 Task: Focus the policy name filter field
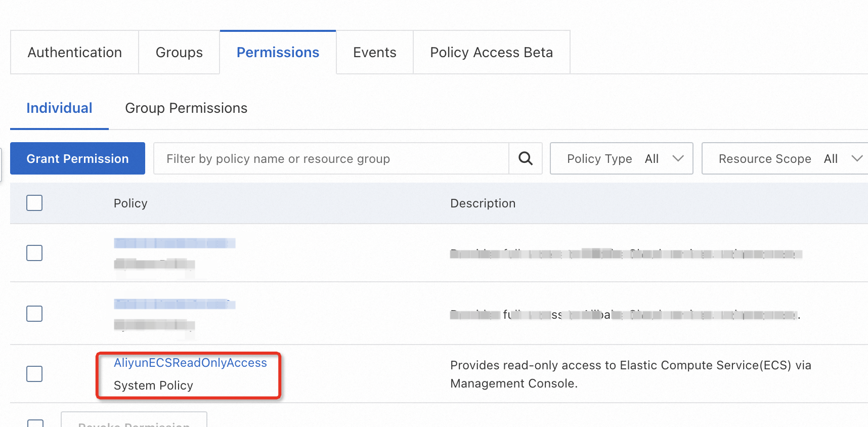point(331,159)
